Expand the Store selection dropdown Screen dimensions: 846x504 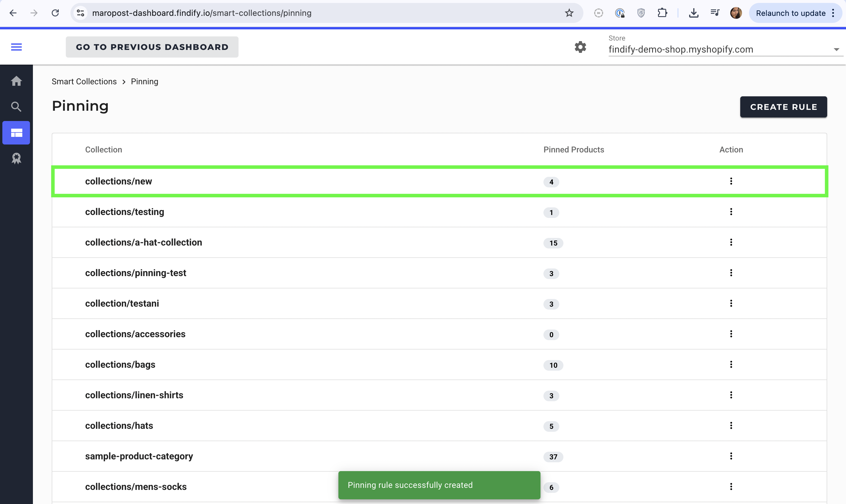[726, 50]
